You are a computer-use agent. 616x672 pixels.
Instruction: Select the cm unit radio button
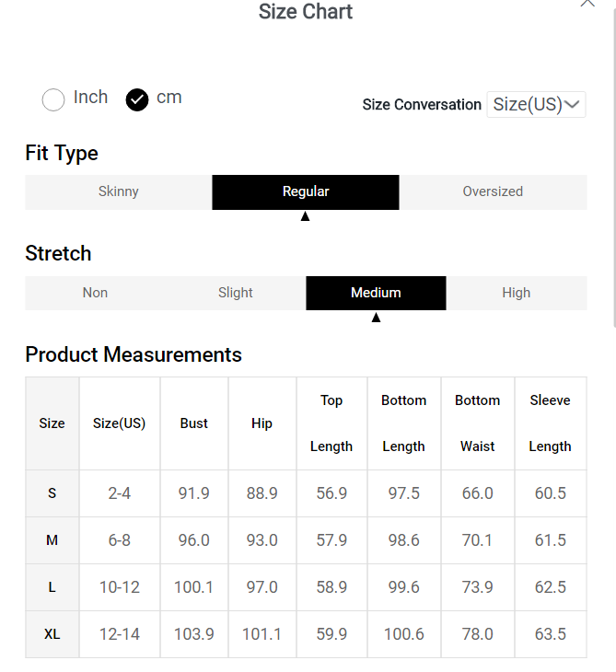[x=137, y=99]
